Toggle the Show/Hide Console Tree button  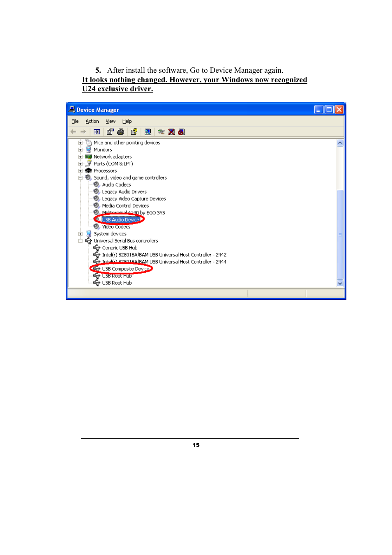tap(97, 132)
